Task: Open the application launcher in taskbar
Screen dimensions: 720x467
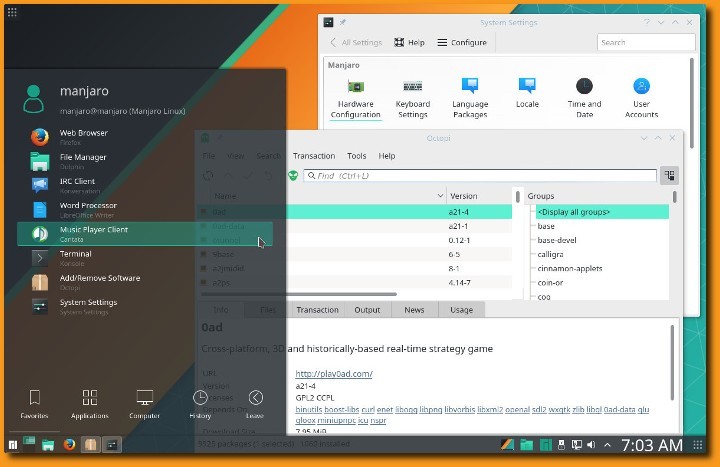Action: pos(12,444)
